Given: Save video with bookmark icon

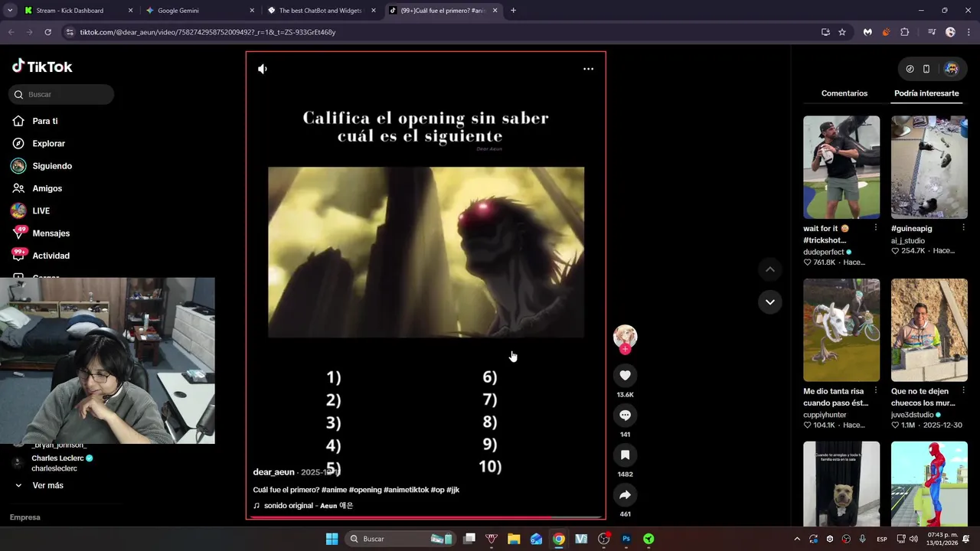Looking at the screenshot, I should click(625, 455).
